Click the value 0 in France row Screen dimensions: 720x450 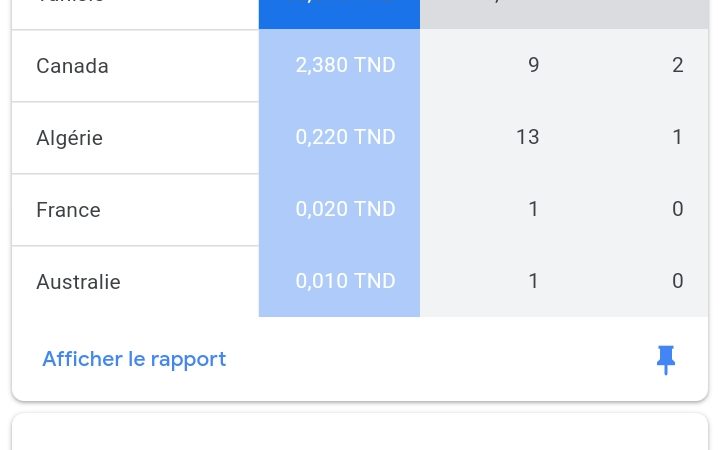pyautogui.click(x=678, y=209)
